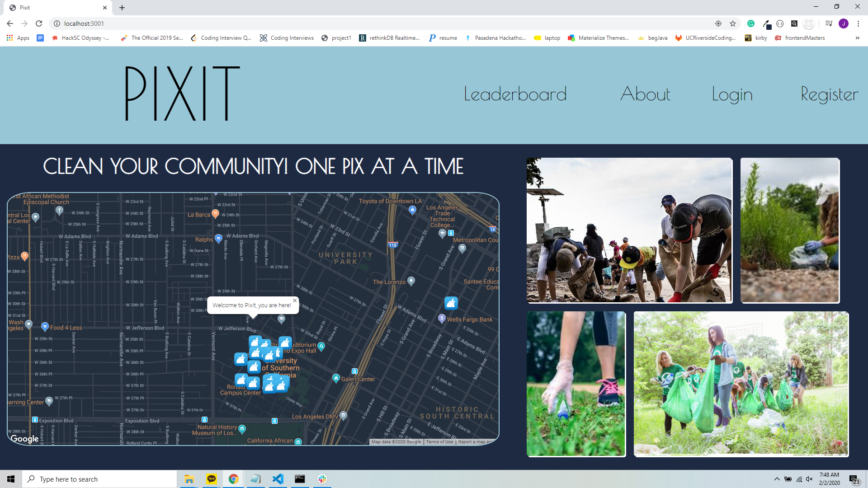Click the Food 4 Less shopping pin

45,326
